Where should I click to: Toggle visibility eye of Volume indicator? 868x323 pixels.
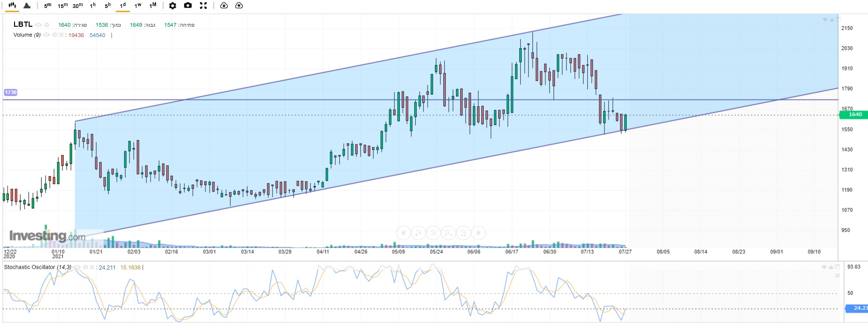coord(46,35)
